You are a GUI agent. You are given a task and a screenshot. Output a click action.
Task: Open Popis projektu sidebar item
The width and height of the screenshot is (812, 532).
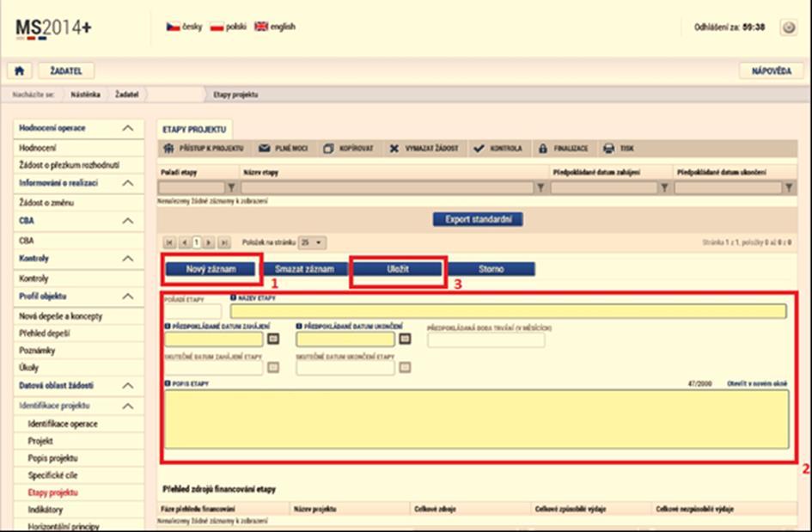[x=52, y=458]
